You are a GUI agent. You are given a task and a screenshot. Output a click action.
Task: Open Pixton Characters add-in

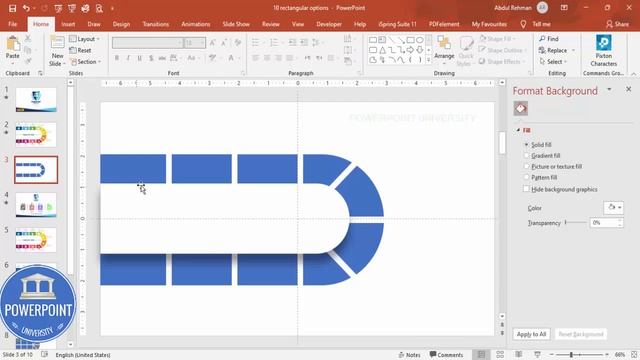pos(603,51)
